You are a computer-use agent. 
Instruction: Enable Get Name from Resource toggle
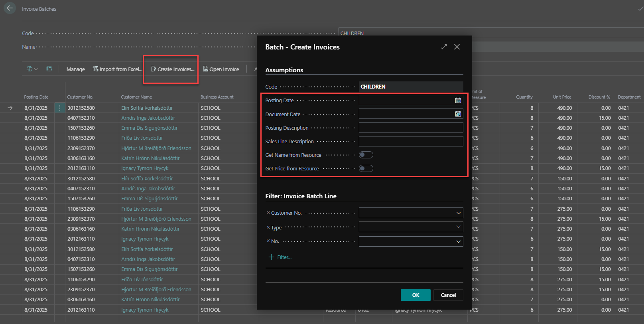[x=366, y=155]
